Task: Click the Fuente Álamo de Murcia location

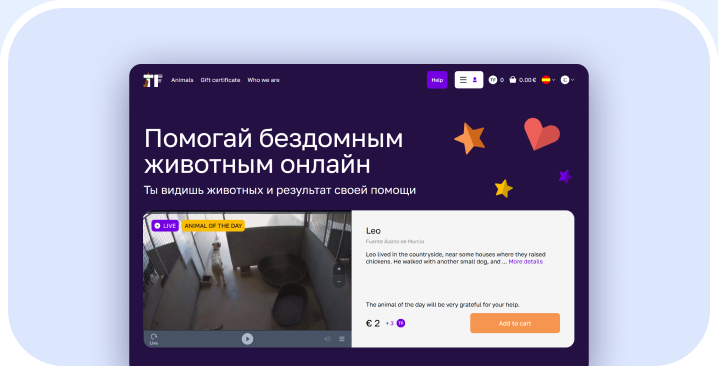Action: point(395,241)
